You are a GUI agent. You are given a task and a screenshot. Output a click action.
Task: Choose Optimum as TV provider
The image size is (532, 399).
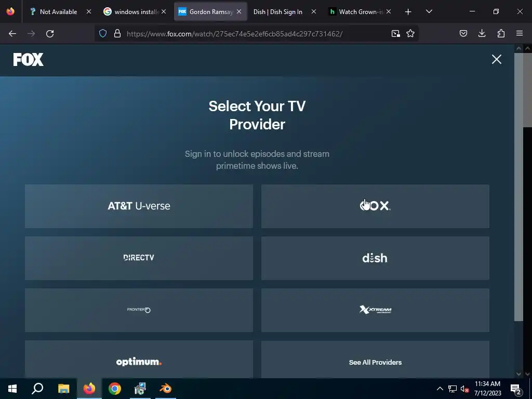pyautogui.click(x=139, y=360)
